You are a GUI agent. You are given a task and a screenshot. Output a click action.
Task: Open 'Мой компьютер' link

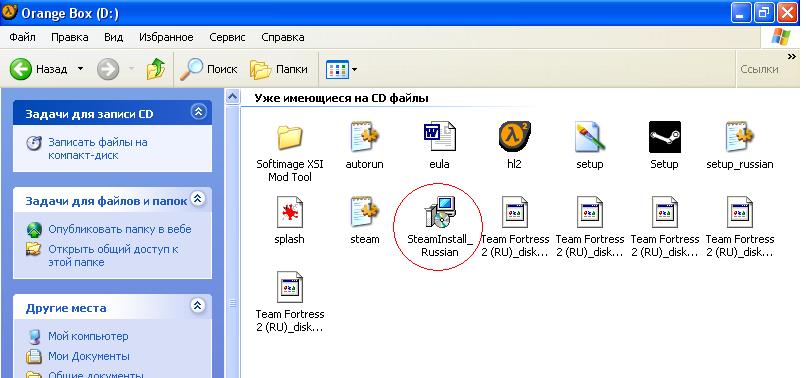click(88, 336)
